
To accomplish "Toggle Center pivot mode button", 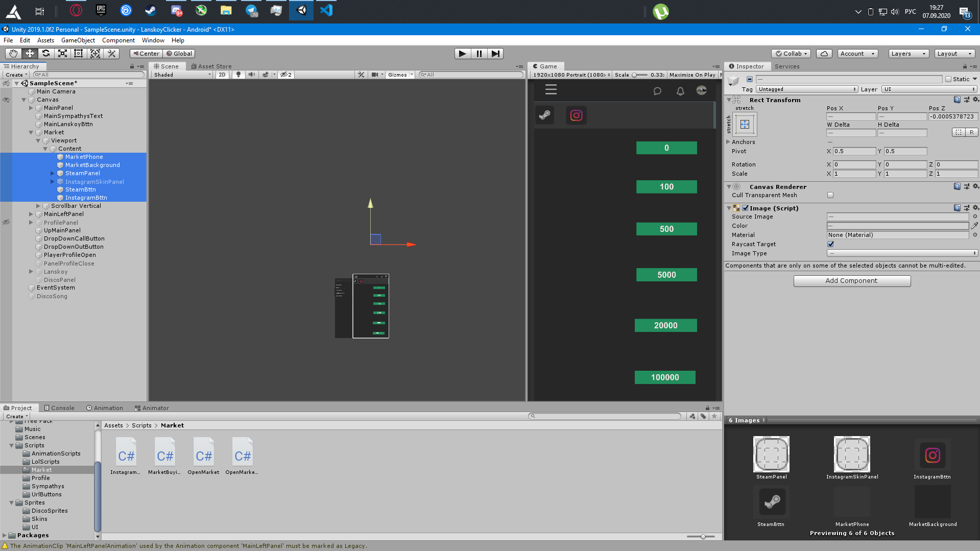I will coord(146,54).
